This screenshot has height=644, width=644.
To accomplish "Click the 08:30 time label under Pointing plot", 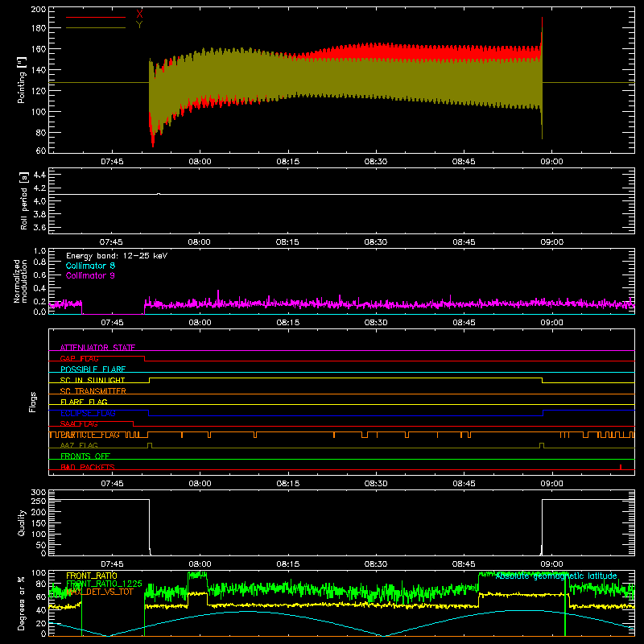I will 376,162.
